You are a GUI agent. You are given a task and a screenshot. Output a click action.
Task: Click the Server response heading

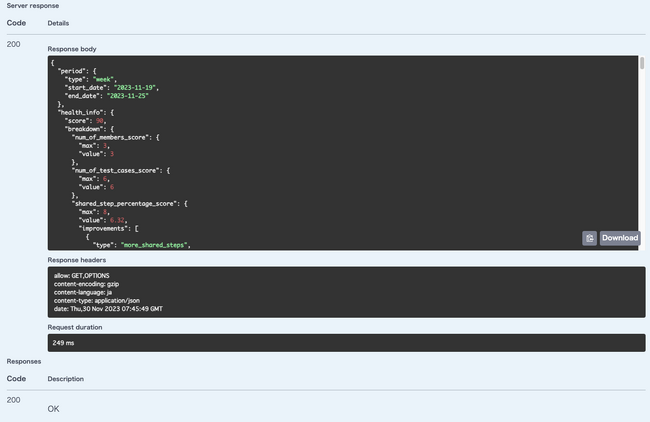[x=32, y=6]
